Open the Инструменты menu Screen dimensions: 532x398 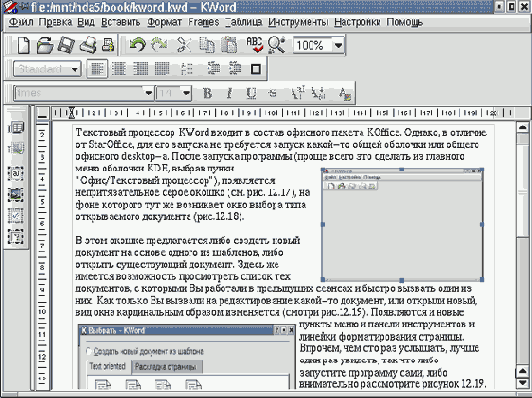tap(298, 22)
